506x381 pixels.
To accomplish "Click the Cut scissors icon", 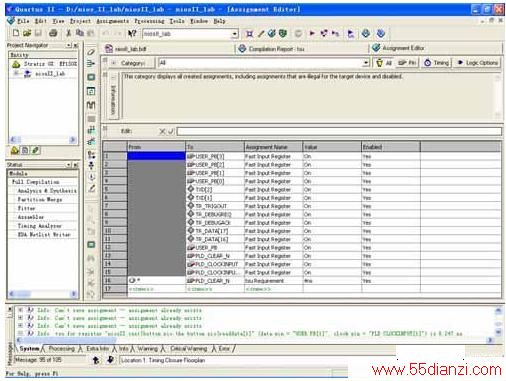I will 68,33.
